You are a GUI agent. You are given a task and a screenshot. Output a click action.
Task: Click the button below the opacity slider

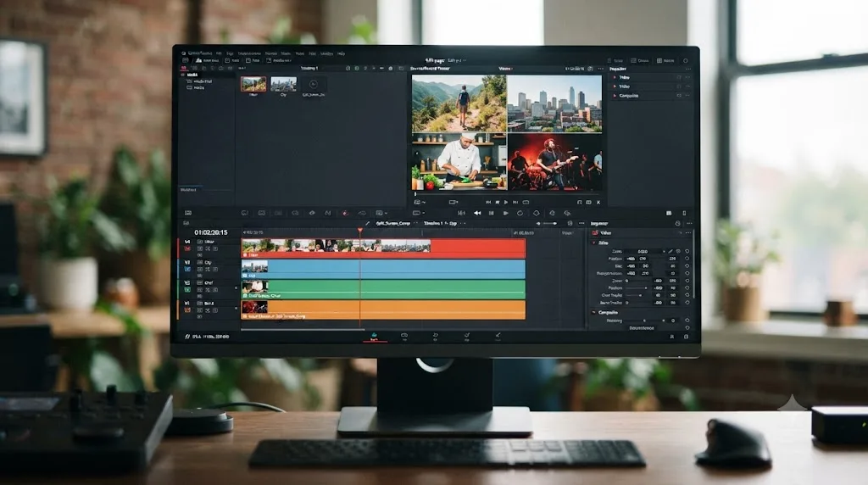coord(643,328)
